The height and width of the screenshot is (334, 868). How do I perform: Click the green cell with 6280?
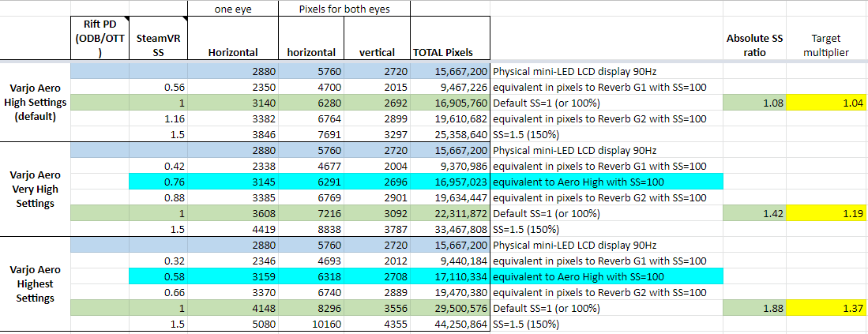click(x=312, y=103)
